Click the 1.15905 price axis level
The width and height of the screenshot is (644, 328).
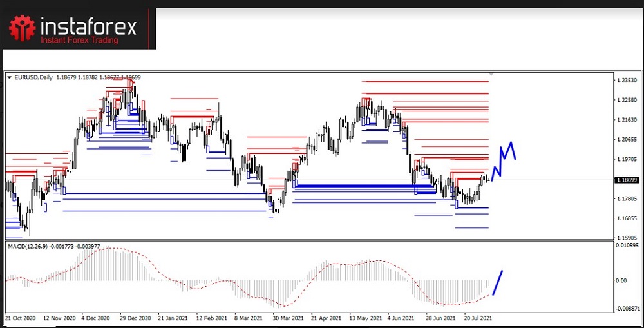pos(628,238)
